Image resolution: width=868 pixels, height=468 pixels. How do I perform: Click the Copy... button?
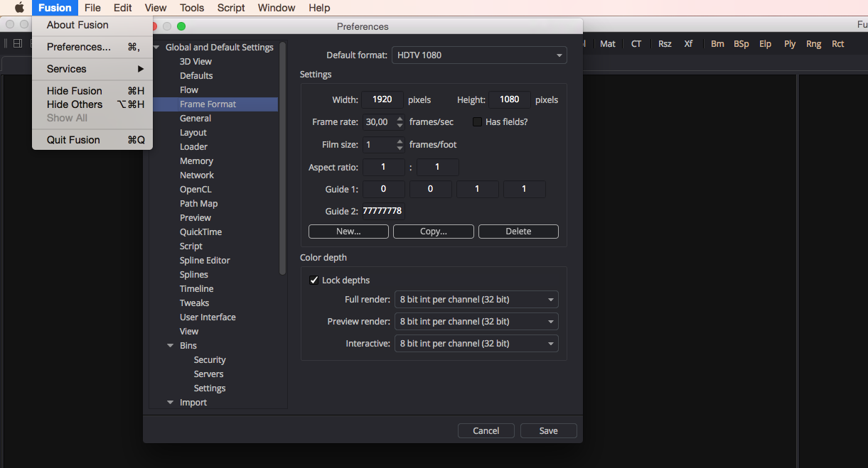(433, 232)
